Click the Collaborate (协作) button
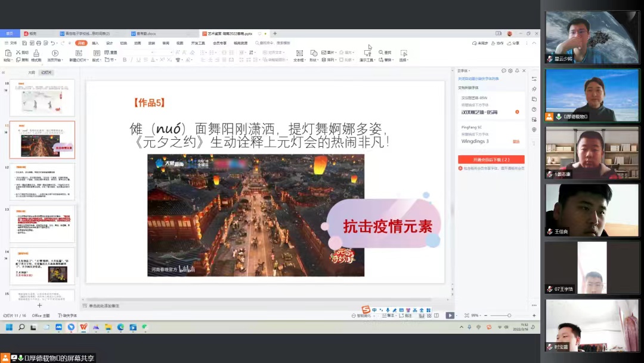 [497, 43]
